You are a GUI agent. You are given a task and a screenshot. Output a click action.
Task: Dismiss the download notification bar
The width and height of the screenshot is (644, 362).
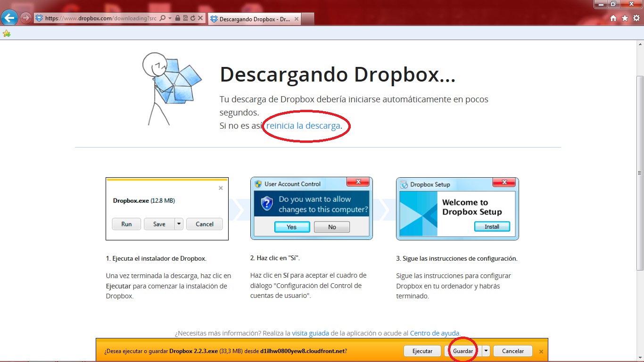pos(541,351)
